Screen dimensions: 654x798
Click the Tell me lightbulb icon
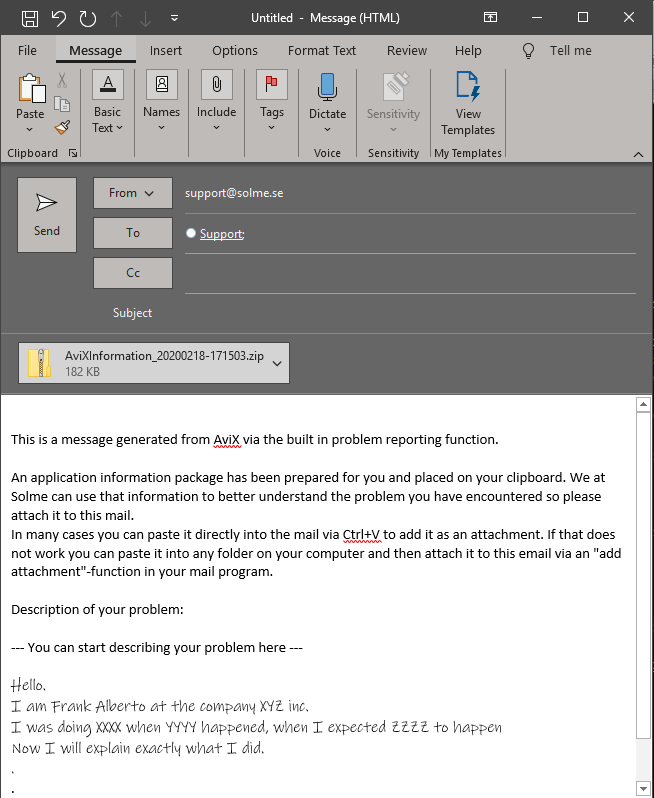(x=529, y=51)
